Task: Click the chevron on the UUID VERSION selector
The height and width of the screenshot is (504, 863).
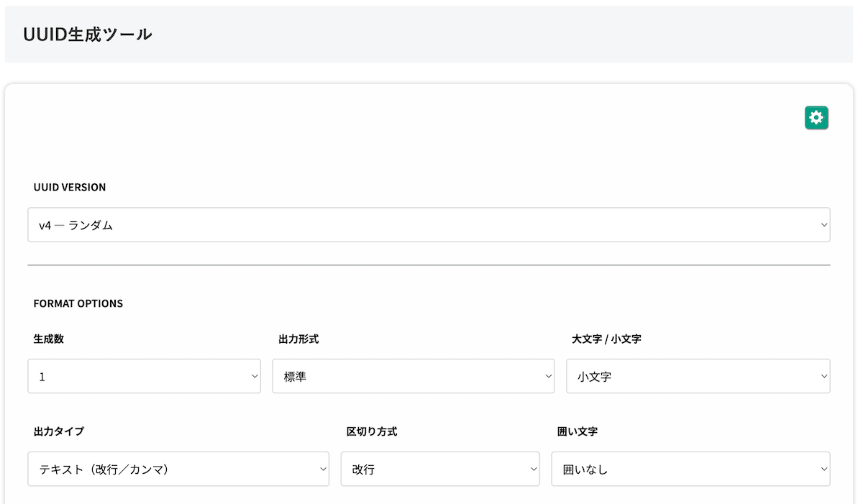Action: (x=824, y=224)
